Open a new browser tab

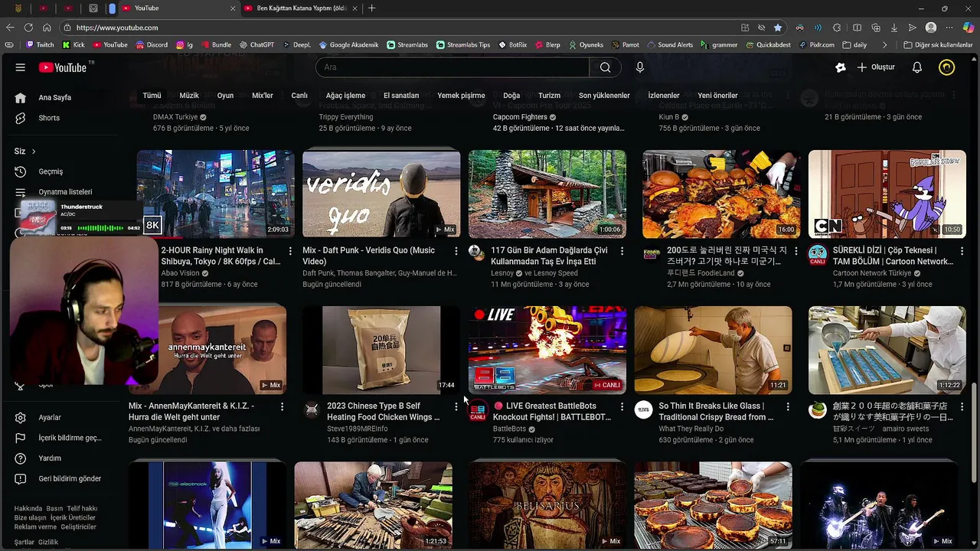click(372, 8)
